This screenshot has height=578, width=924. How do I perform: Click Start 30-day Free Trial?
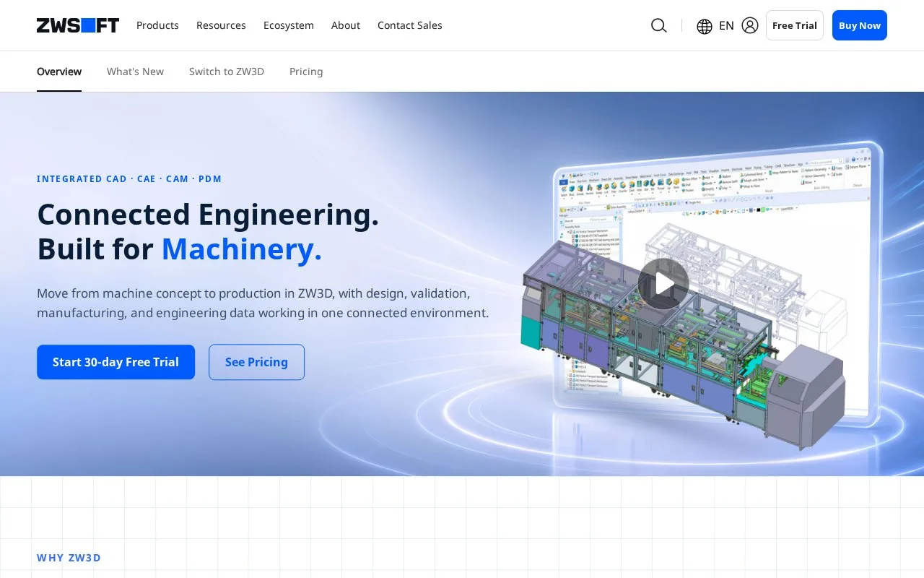pyautogui.click(x=115, y=362)
